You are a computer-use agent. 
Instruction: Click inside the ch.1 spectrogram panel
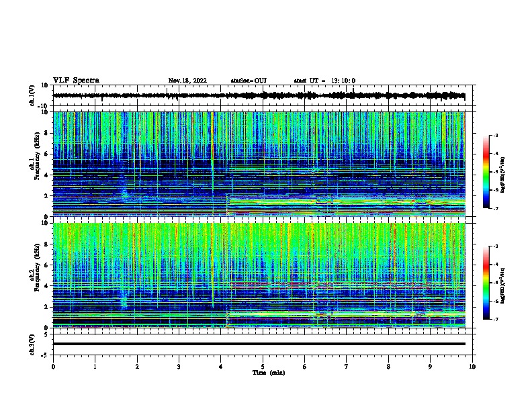click(259, 164)
